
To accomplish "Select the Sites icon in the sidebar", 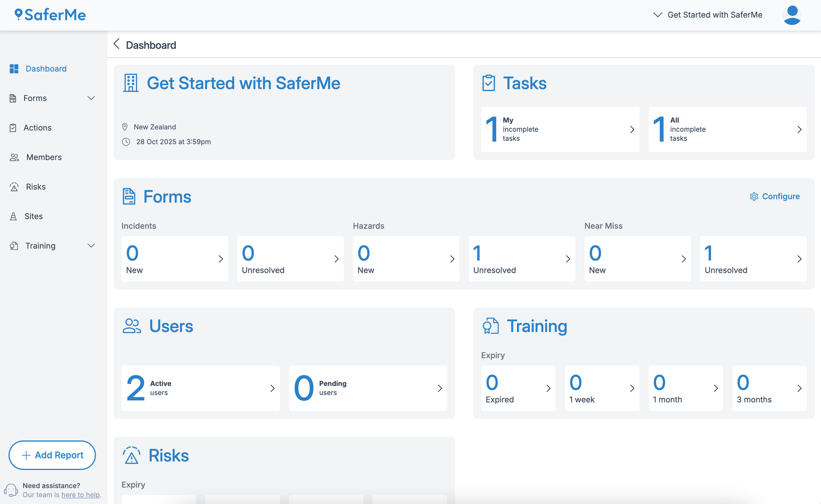I will (13, 216).
